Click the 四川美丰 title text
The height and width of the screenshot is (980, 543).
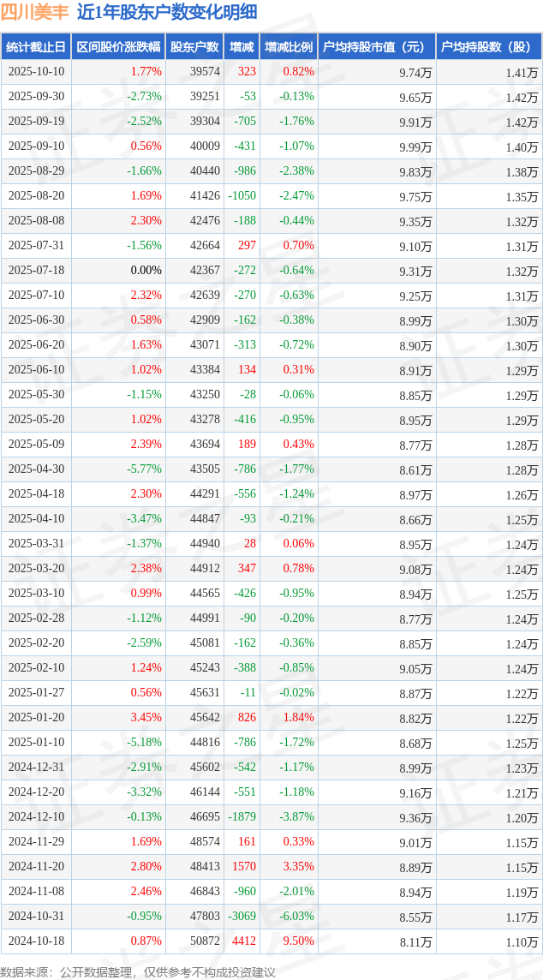[34, 12]
